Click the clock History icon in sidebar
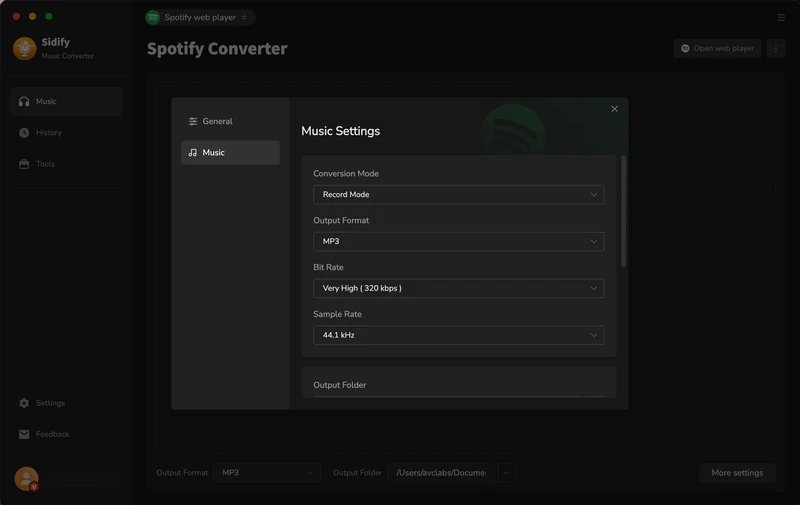This screenshot has height=505, width=800. coord(24,133)
